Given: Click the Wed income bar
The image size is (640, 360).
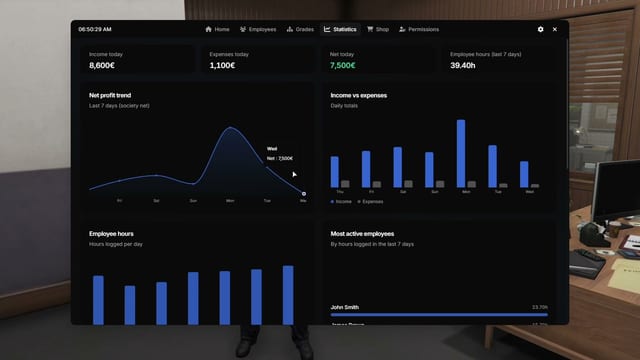Looking at the screenshot, I should [x=524, y=174].
